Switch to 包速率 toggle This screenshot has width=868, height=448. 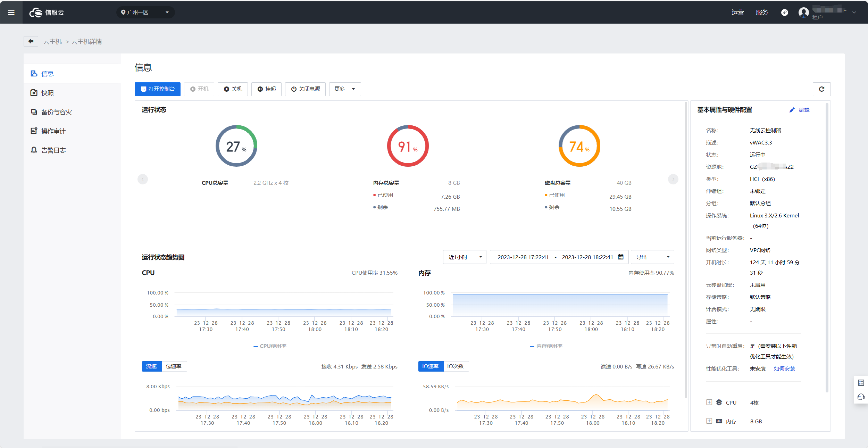[x=174, y=366]
